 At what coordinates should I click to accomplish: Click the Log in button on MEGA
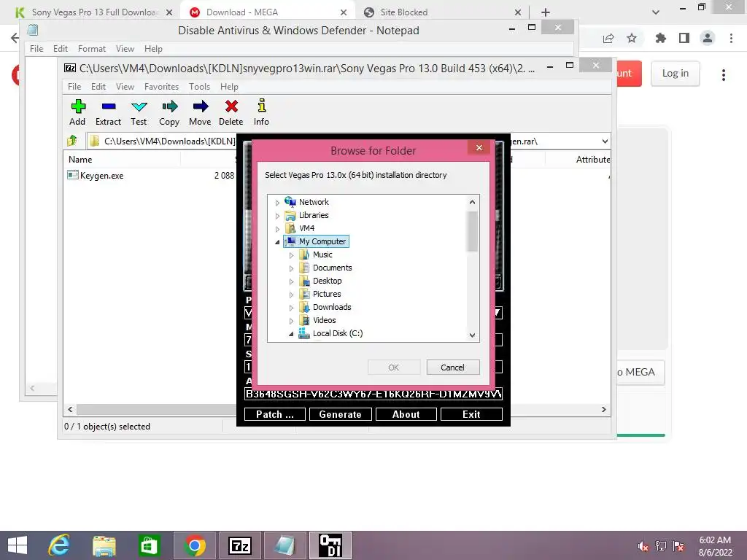675,74
